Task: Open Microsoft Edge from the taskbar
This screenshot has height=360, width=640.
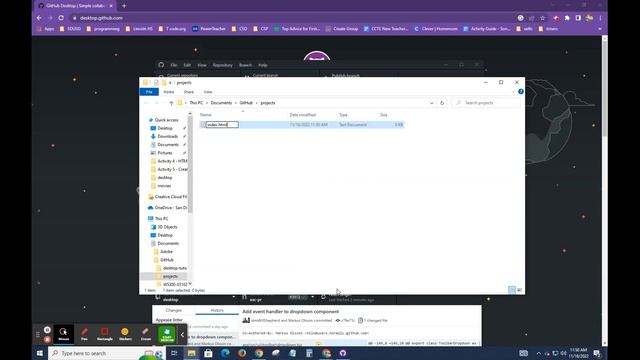Action: click(x=225, y=353)
